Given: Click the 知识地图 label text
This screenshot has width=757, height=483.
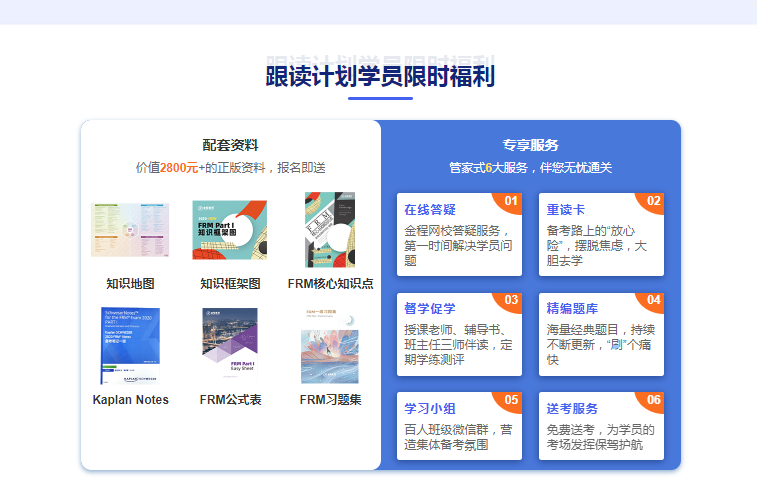Looking at the screenshot, I should pyautogui.click(x=130, y=284).
